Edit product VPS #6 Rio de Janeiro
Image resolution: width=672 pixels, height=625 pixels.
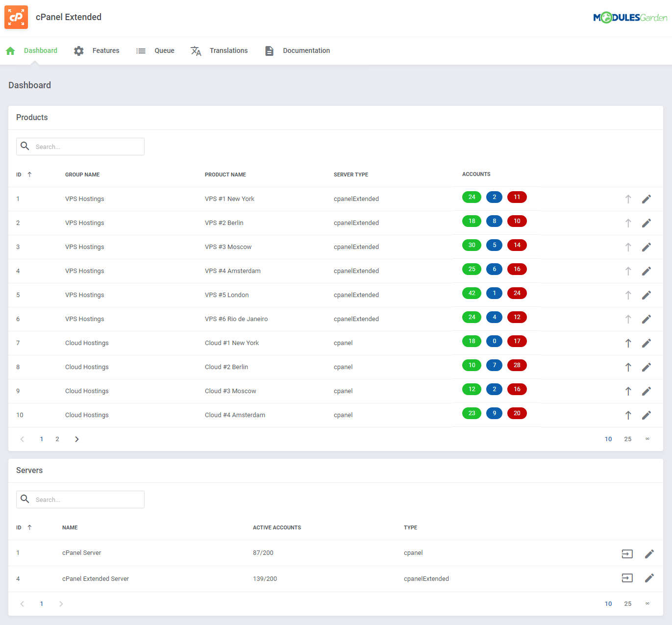[647, 319]
